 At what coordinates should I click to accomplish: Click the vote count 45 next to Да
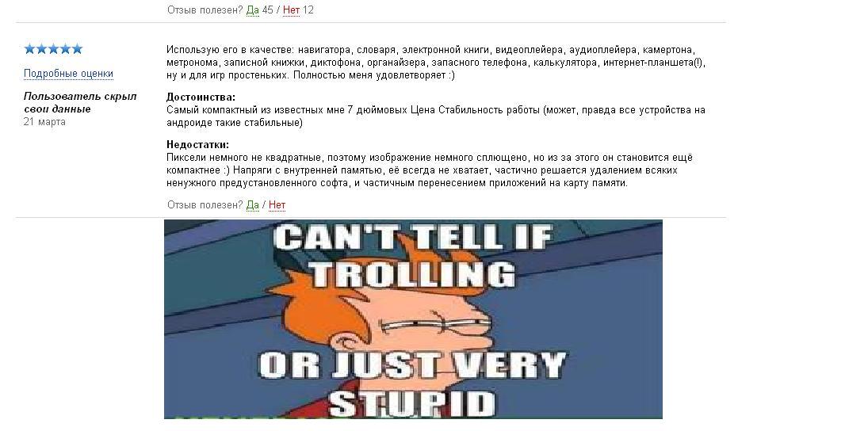(267, 10)
